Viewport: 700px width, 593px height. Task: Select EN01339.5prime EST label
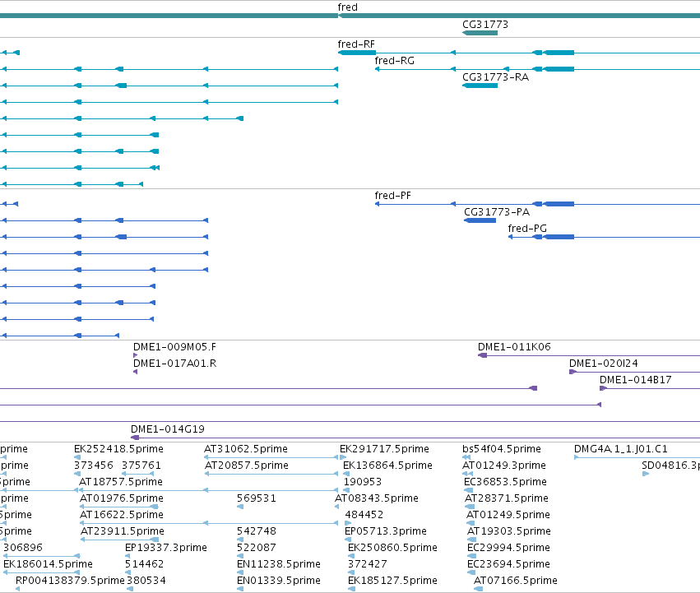tap(279, 581)
